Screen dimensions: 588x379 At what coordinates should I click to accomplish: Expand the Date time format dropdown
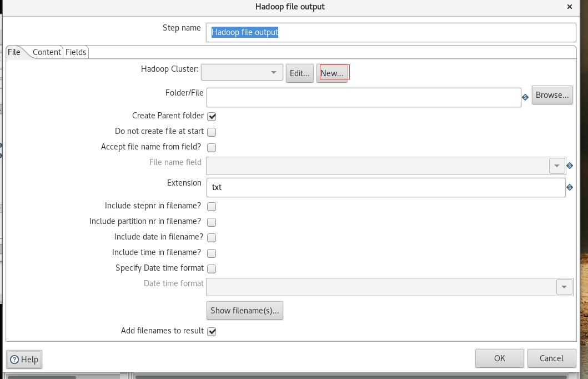click(x=564, y=287)
